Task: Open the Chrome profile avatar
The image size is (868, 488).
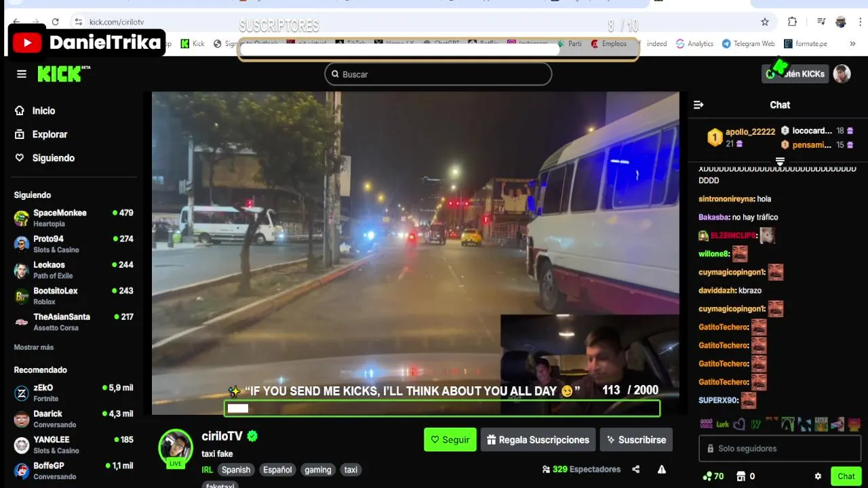Action: pos(841,22)
